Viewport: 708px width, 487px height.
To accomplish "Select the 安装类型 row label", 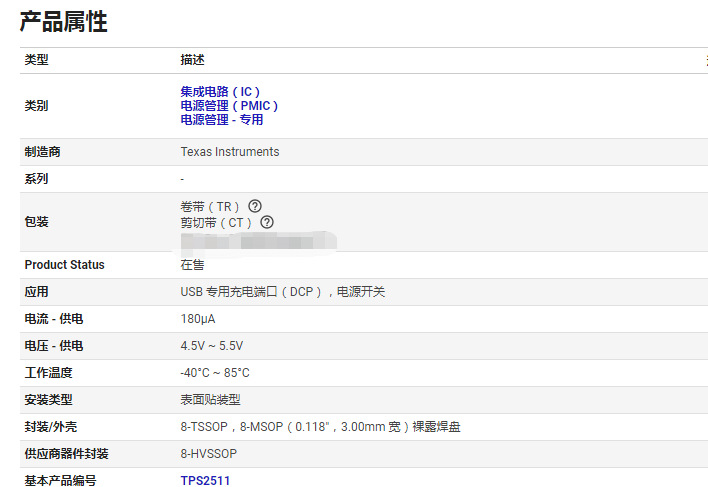I will (x=48, y=399).
